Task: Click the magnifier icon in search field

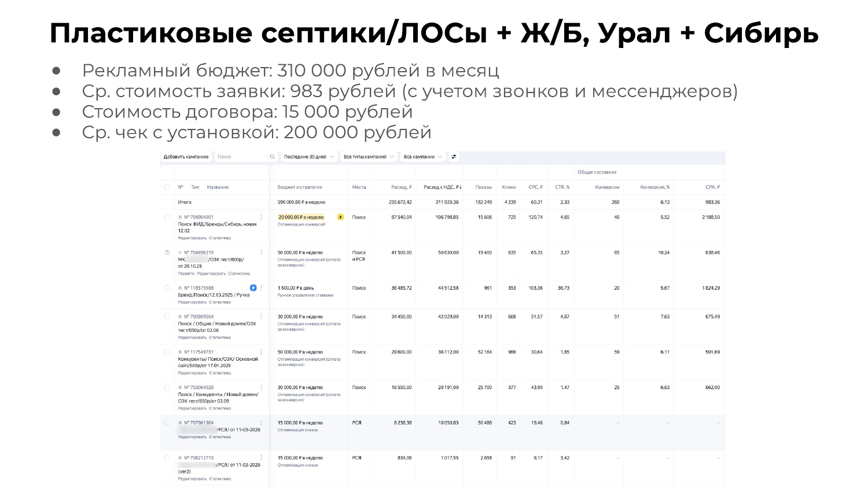Action: click(x=273, y=157)
